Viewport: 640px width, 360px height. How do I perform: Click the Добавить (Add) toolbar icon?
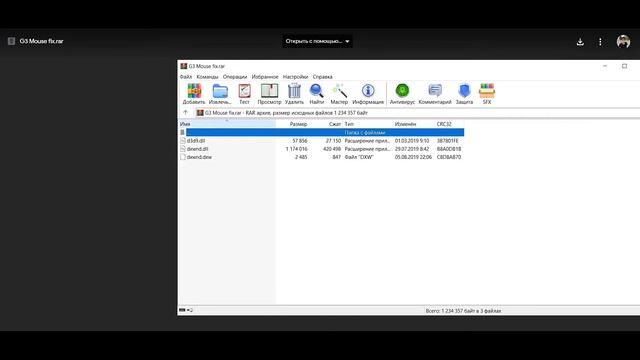[194, 91]
